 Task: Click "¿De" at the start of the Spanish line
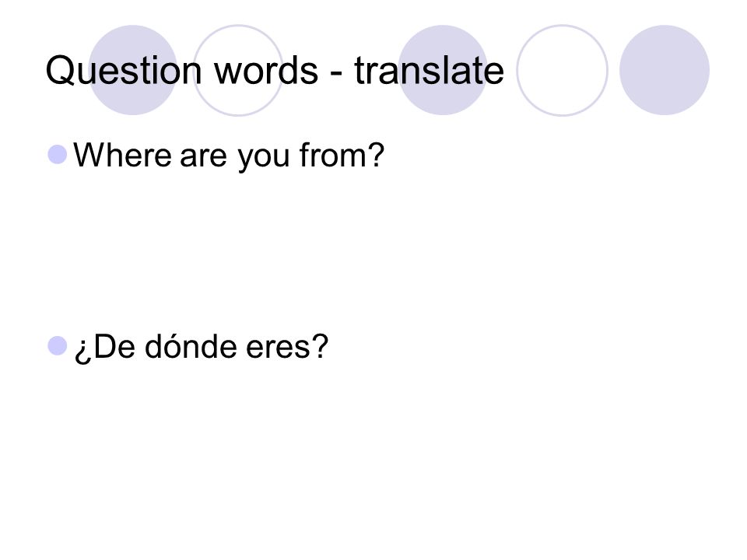105,348
